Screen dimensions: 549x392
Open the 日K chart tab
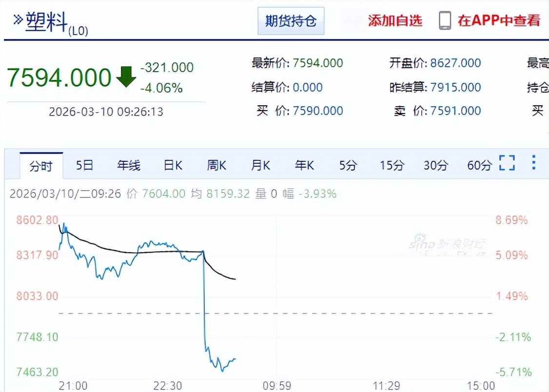pyautogui.click(x=173, y=165)
